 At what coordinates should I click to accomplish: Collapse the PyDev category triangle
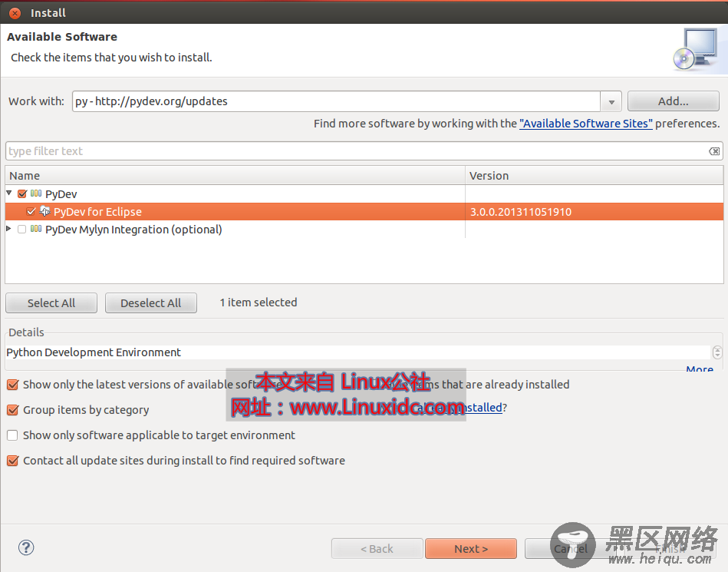[x=8, y=193]
